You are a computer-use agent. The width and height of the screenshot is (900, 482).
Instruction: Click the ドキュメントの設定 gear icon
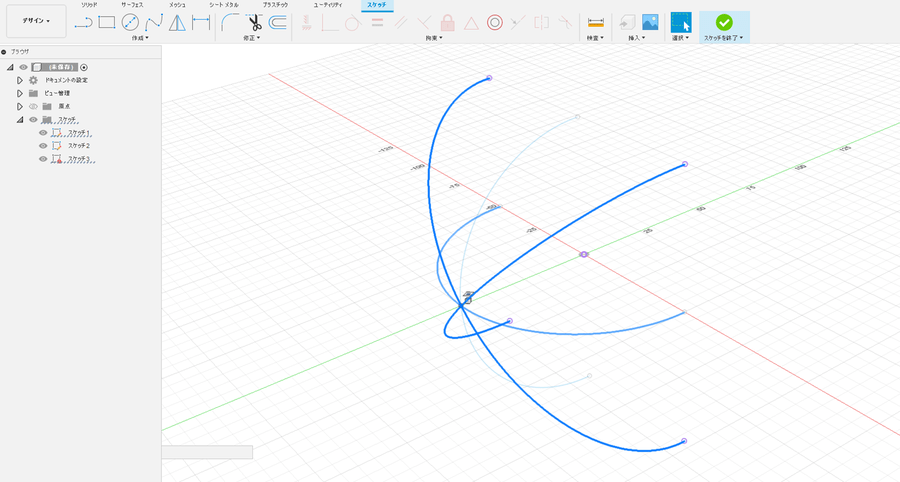click(33, 80)
